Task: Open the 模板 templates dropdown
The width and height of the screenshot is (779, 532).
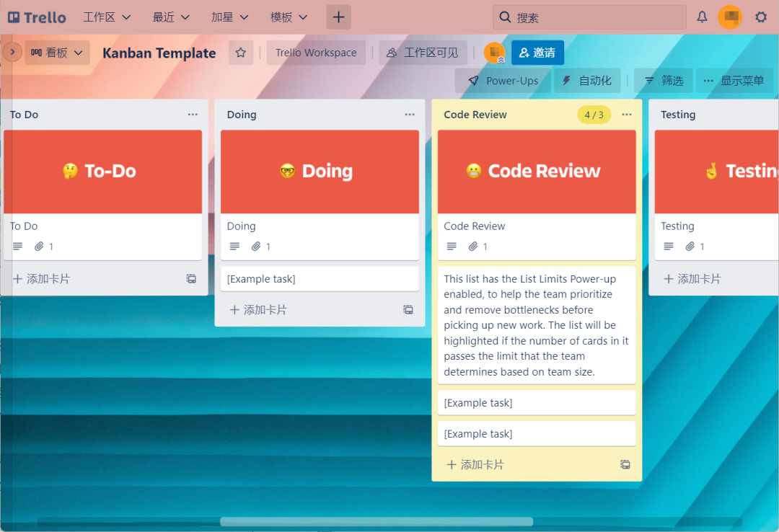Action: 288,17
